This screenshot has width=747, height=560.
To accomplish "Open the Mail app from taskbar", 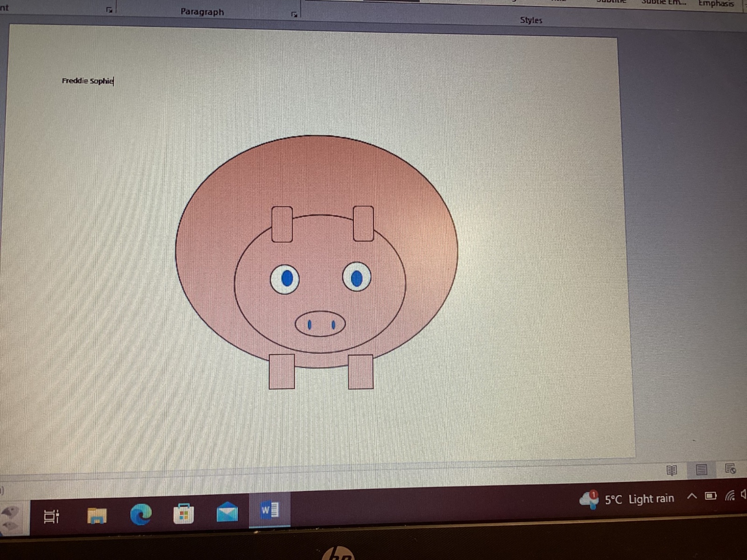I will tap(227, 512).
